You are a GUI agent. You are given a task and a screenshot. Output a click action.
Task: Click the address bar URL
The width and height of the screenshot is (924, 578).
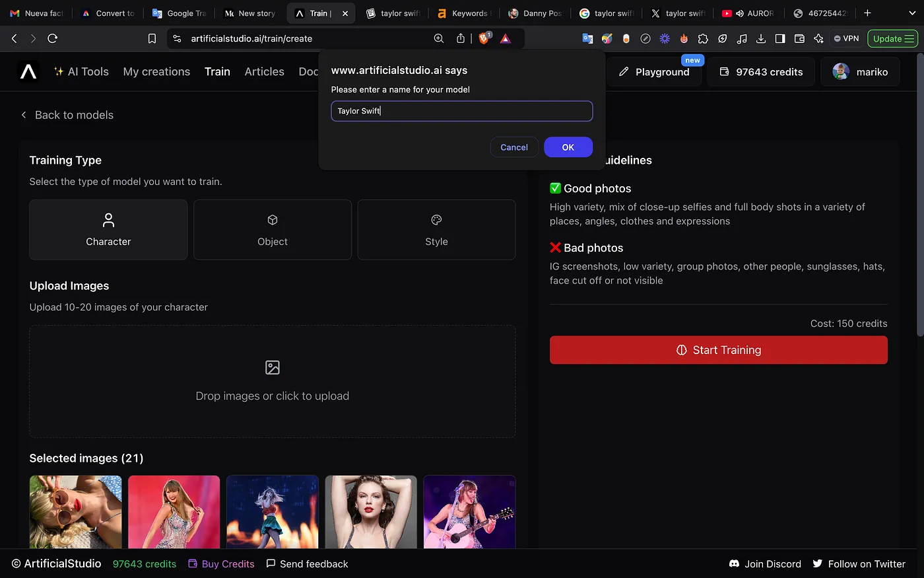coord(251,38)
